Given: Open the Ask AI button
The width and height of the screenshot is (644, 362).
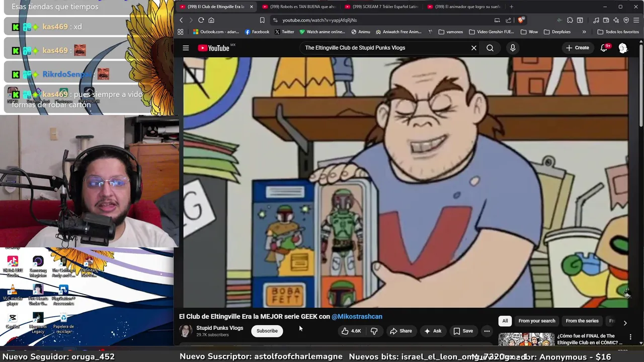Looking at the screenshot, I should click(433, 331).
